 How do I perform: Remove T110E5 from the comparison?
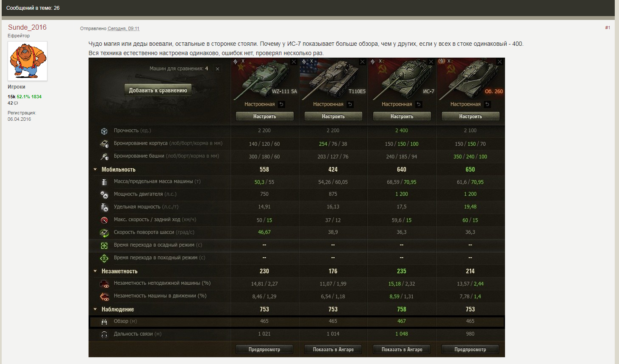pyautogui.click(x=362, y=62)
